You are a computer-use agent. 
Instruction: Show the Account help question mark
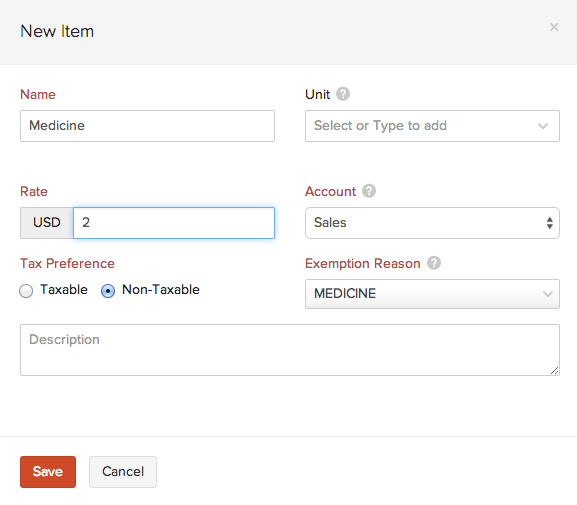[369, 191]
